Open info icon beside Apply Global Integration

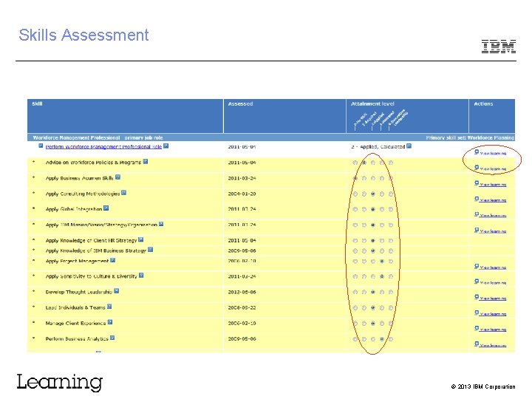(x=106, y=208)
